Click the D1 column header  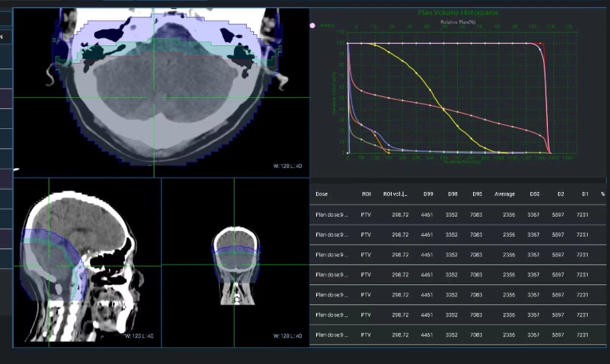[585, 194]
